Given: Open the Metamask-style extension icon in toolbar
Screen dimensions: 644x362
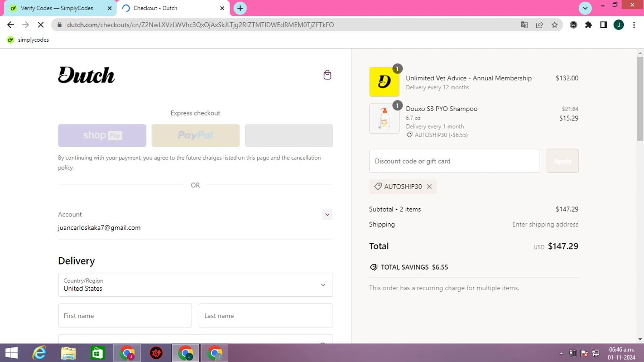Looking at the screenshot, I should (573, 25).
